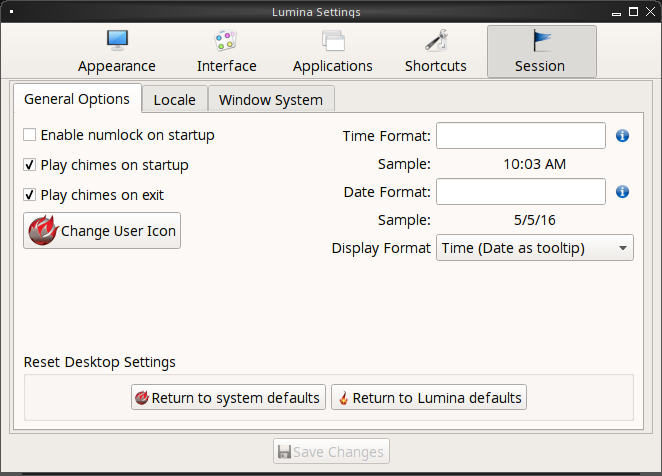Uncheck Play chimes on exit
Image resolution: width=662 pixels, height=476 pixels.
[x=29, y=195]
